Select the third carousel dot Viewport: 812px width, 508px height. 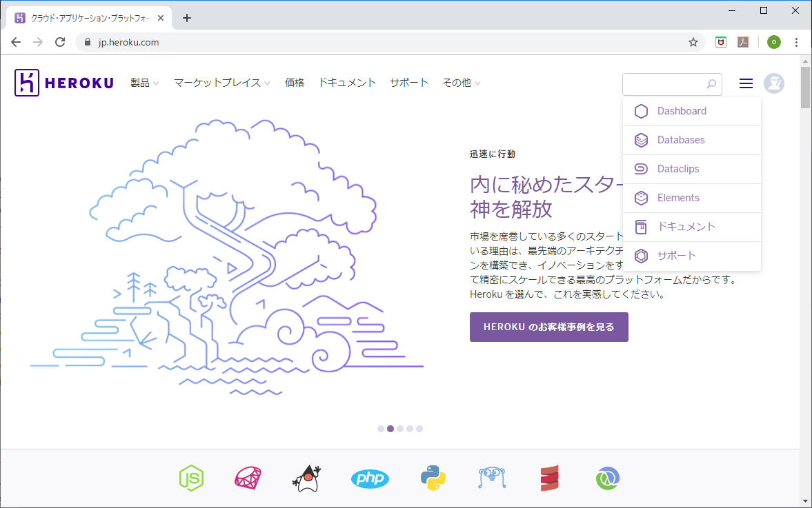click(399, 429)
